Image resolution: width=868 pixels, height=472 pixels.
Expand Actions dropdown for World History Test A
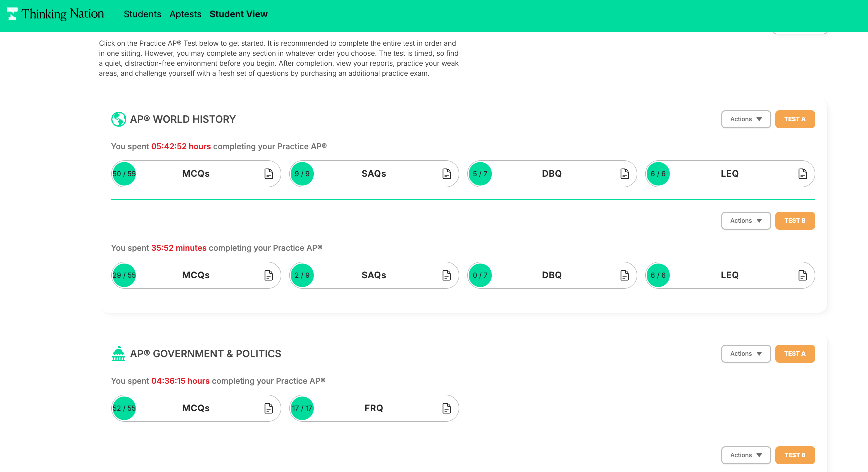coord(746,119)
